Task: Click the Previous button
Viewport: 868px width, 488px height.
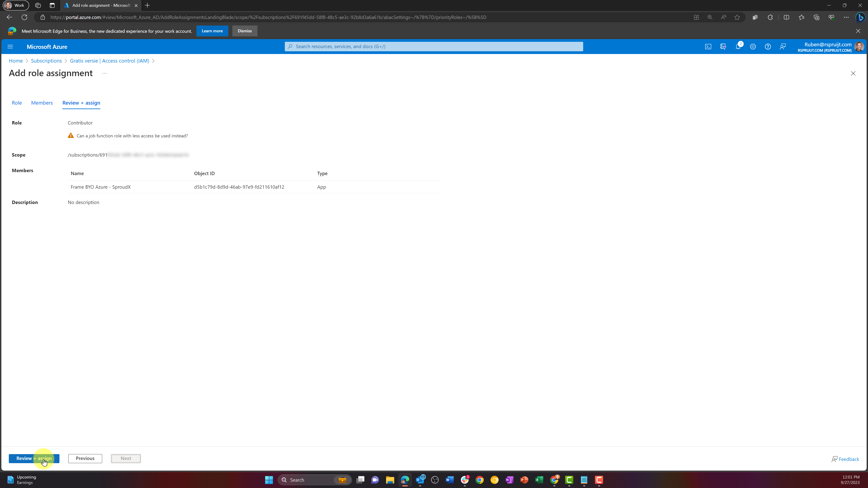Action: coord(85,458)
